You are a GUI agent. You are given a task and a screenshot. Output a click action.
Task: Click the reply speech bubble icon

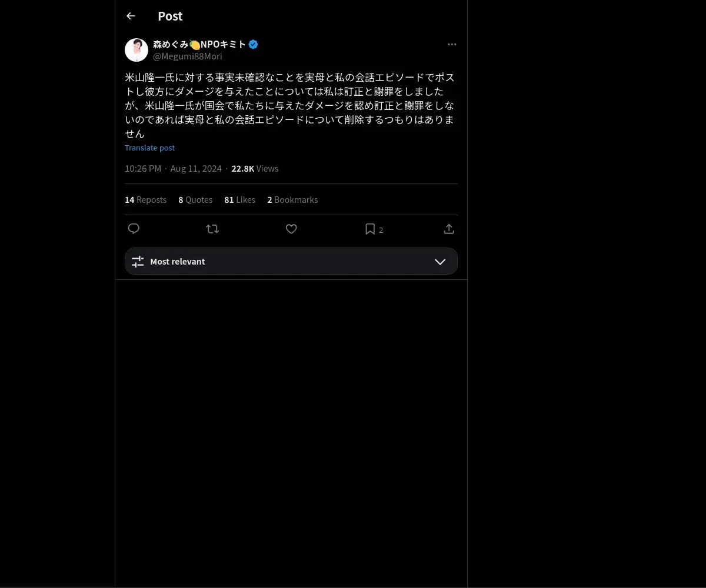(134, 229)
